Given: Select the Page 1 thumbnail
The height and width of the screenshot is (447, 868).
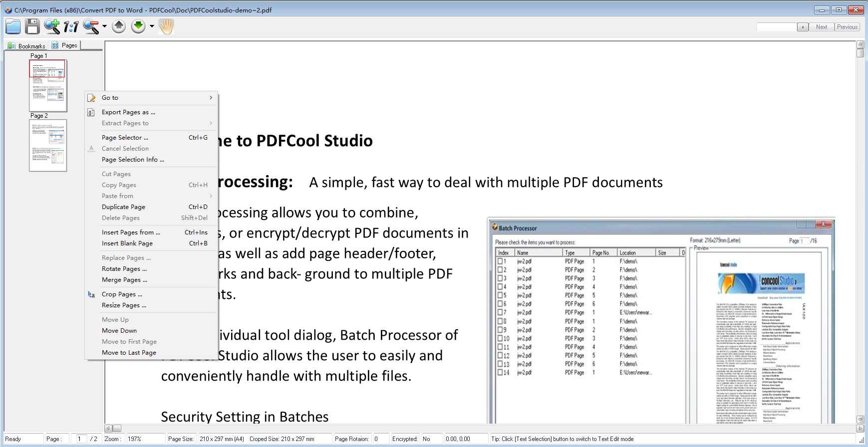Looking at the screenshot, I should point(48,85).
